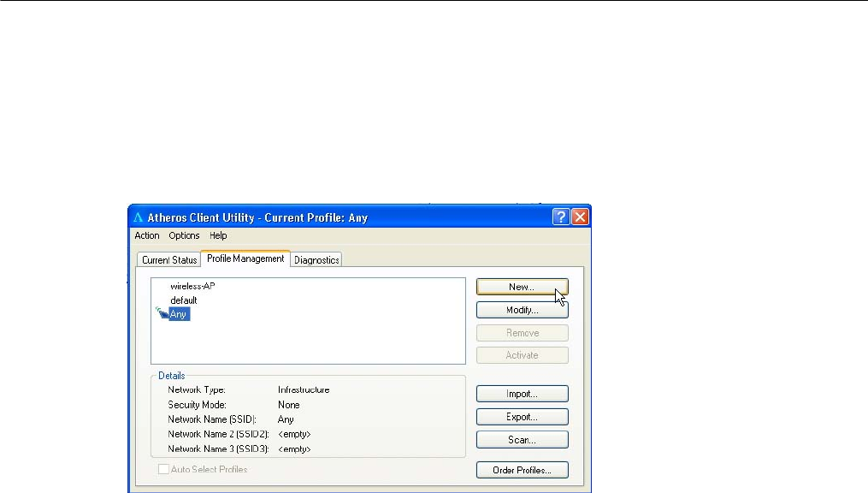Click the Network Name (SSID) value Any
The width and height of the screenshot is (868, 493).
click(x=286, y=420)
